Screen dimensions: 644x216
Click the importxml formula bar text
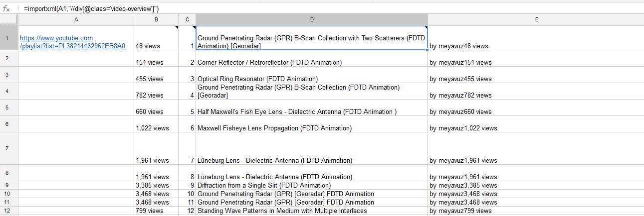click(91, 8)
